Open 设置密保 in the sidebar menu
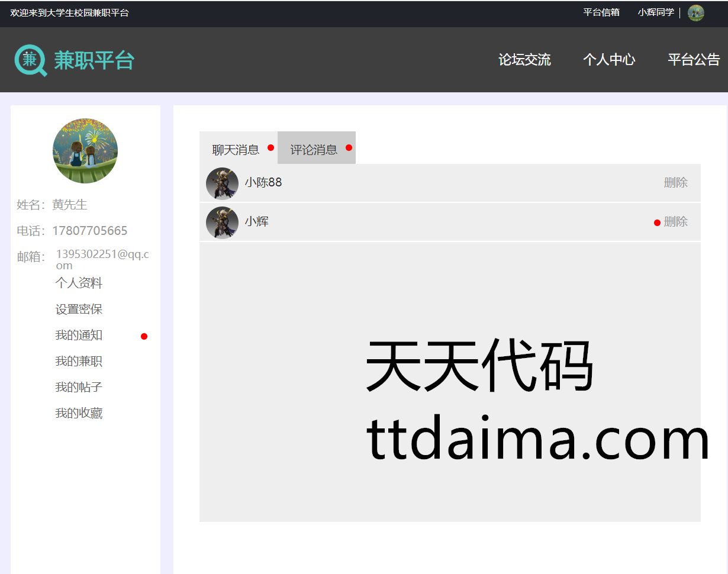Viewport: 728px width, 574px height. [x=79, y=309]
